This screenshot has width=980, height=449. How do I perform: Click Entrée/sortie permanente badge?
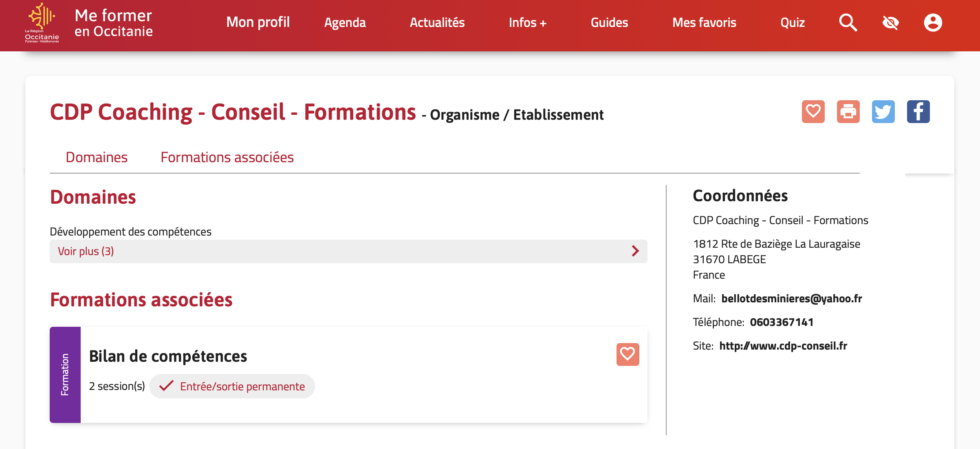[x=232, y=386]
